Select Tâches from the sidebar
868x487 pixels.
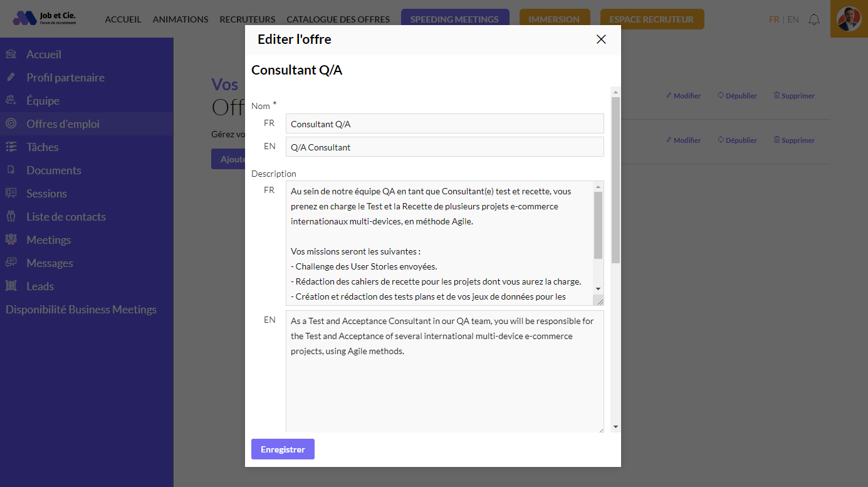pos(42,147)
